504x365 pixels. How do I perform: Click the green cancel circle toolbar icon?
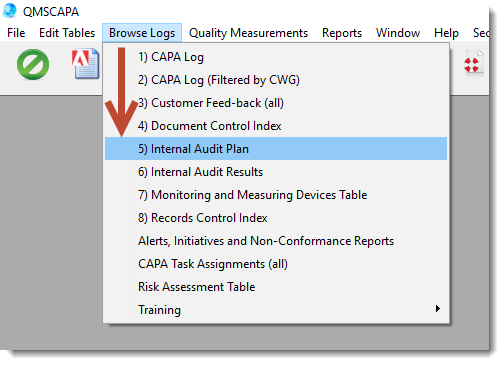pyautogui.click(x=33, y=64)
